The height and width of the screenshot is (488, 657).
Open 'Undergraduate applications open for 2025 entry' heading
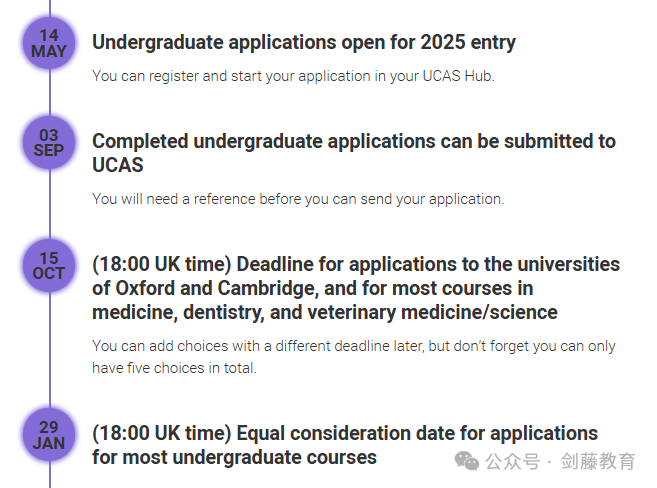coord(304,42)
